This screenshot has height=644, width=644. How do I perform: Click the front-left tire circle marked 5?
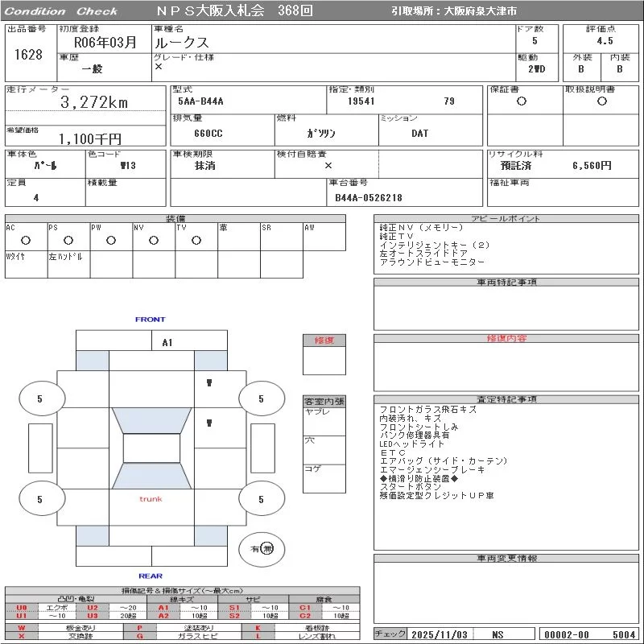pyautogui.click(x=40, y=398)
